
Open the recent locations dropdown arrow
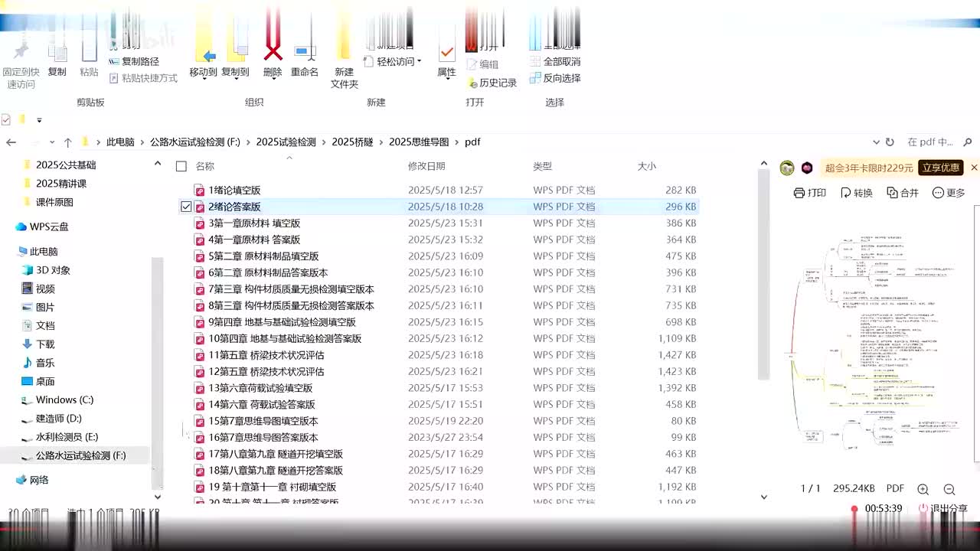pos(52,142)
